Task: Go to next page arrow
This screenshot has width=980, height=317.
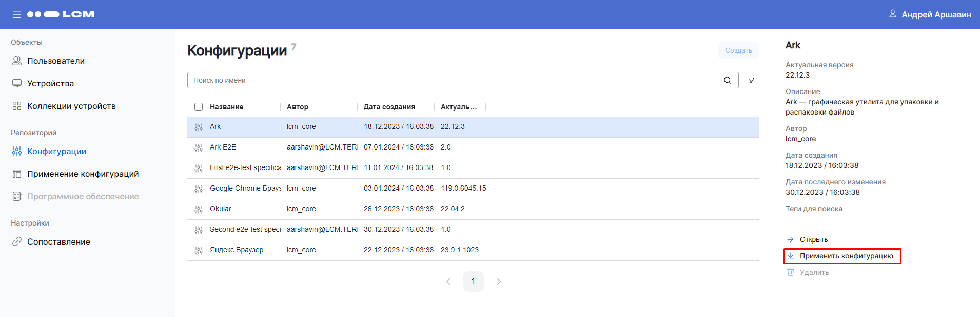Action: point(498,282)
